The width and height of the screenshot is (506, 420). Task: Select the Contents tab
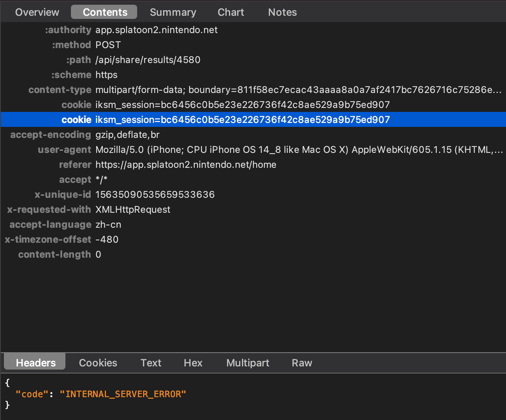105,12
